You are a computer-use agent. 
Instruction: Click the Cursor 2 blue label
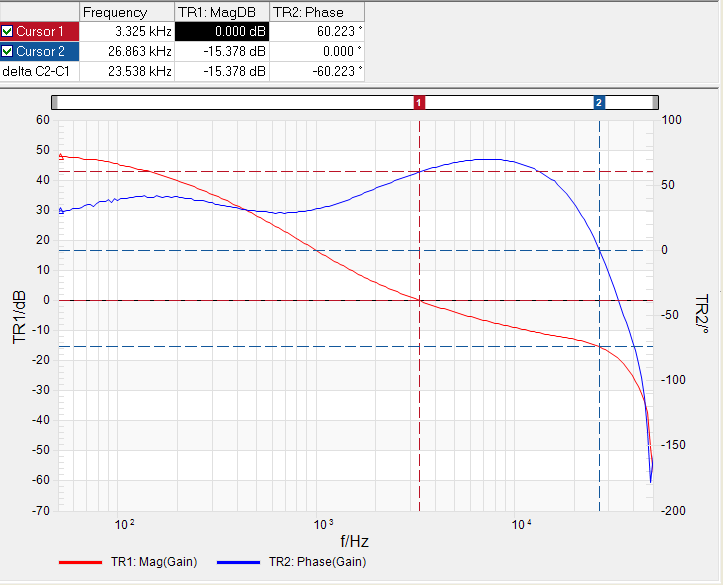(41, 51)
